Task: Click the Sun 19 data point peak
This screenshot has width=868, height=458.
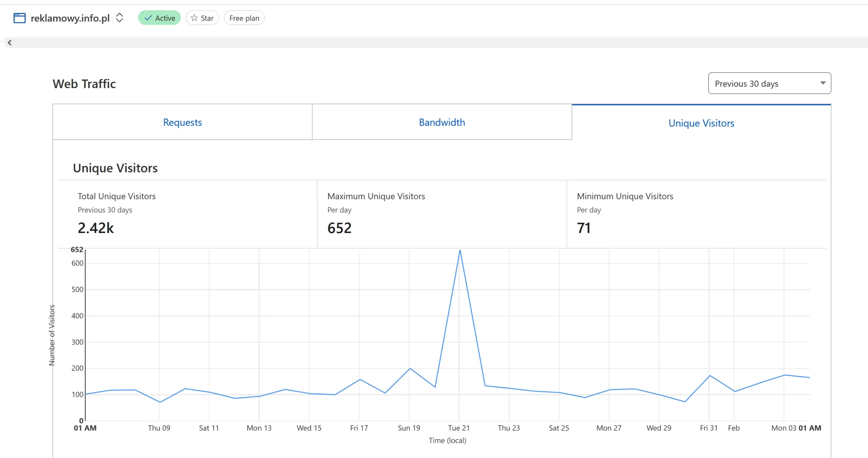Action: [x=410, y=369]
